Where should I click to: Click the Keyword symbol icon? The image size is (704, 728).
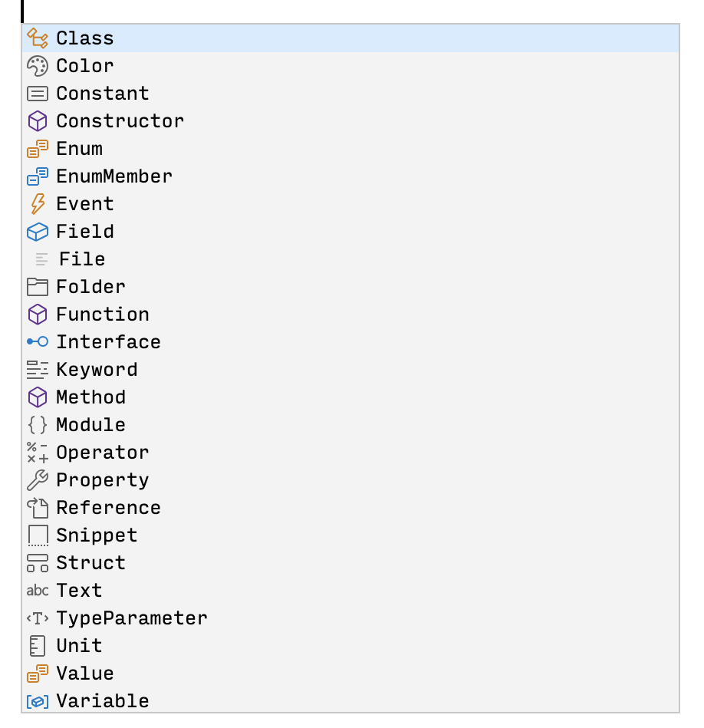(x=38, y=369)
